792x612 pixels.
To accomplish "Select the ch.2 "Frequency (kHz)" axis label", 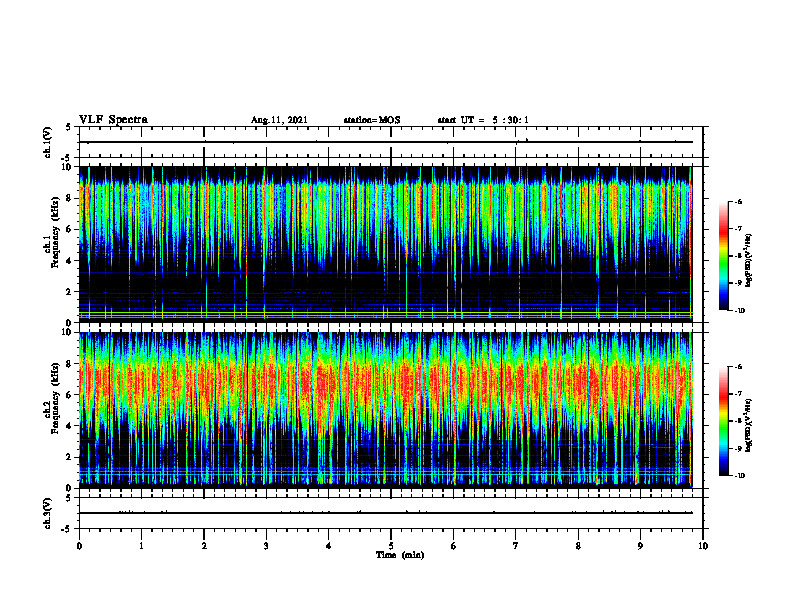I will (55, 398).
